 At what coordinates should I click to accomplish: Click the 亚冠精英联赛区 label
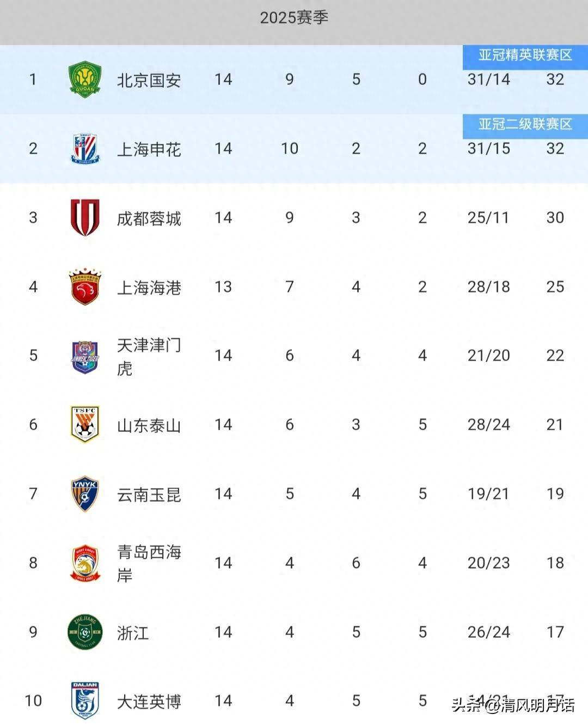[x=525, y=55]
